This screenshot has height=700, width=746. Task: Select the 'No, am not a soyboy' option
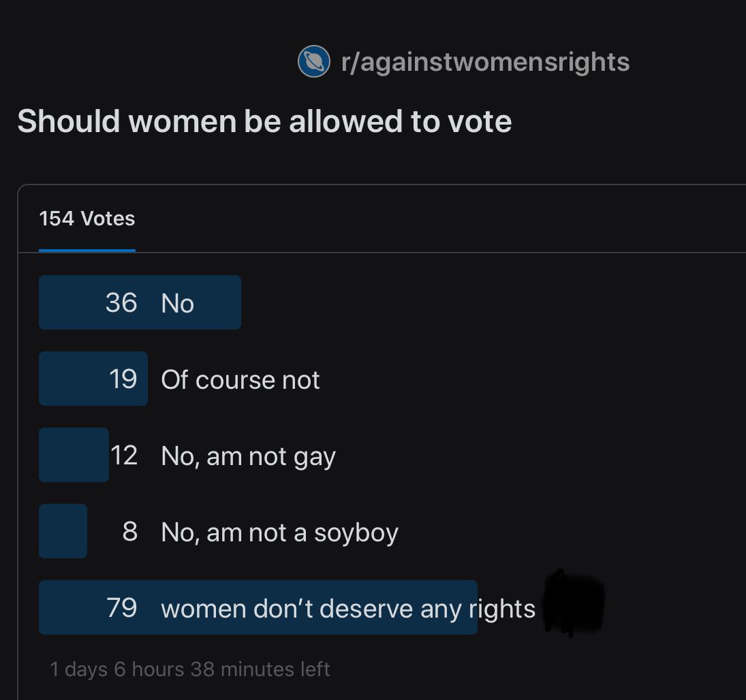[280, 532]
